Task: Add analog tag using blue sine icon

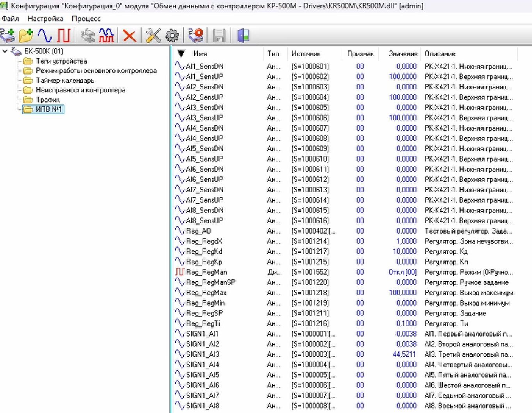Action: coord(44,35)
